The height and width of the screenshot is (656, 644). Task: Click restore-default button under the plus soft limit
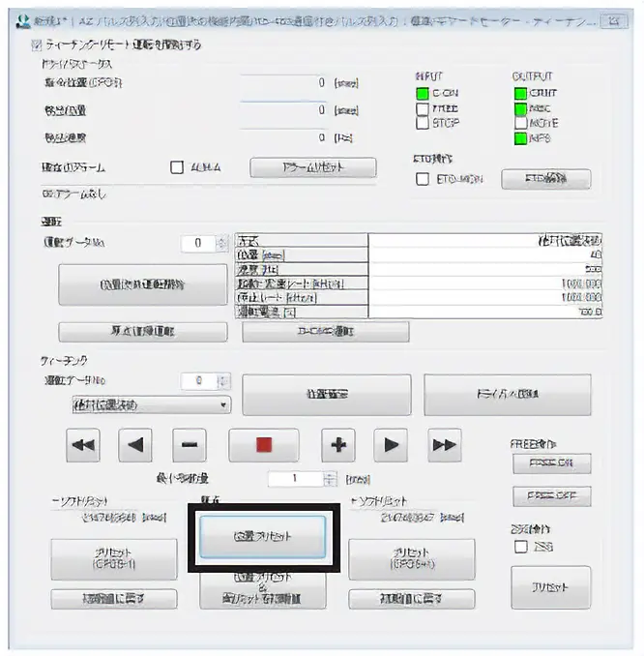(x=412, y=599)
